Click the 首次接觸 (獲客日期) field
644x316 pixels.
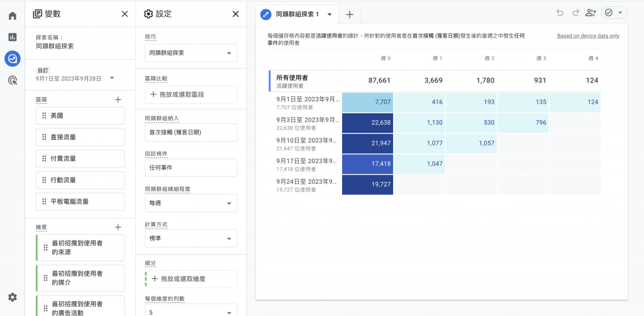pyautogui.click(x=191, y=132)
